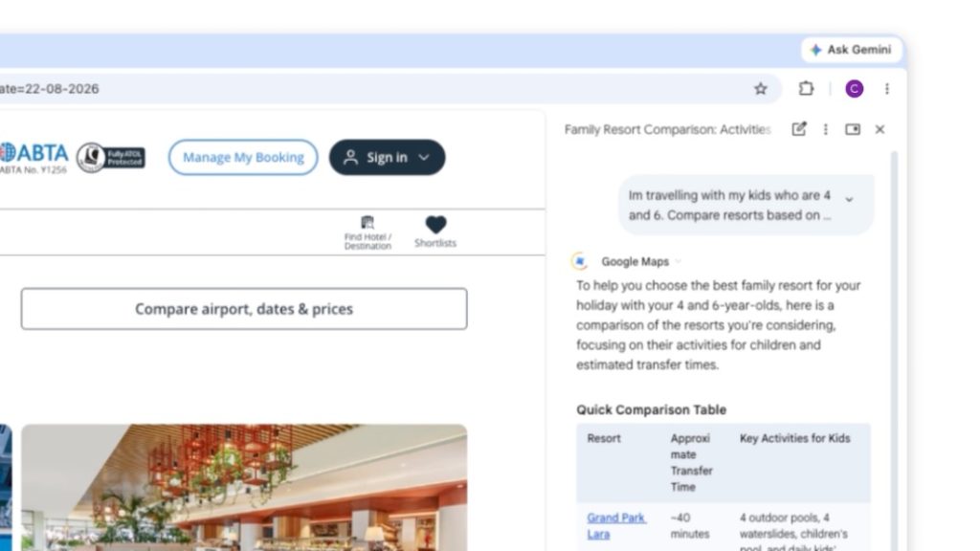Open the Shortlists heart icon
This screenshot has height=551, width=980.
[x=435, y=231]
